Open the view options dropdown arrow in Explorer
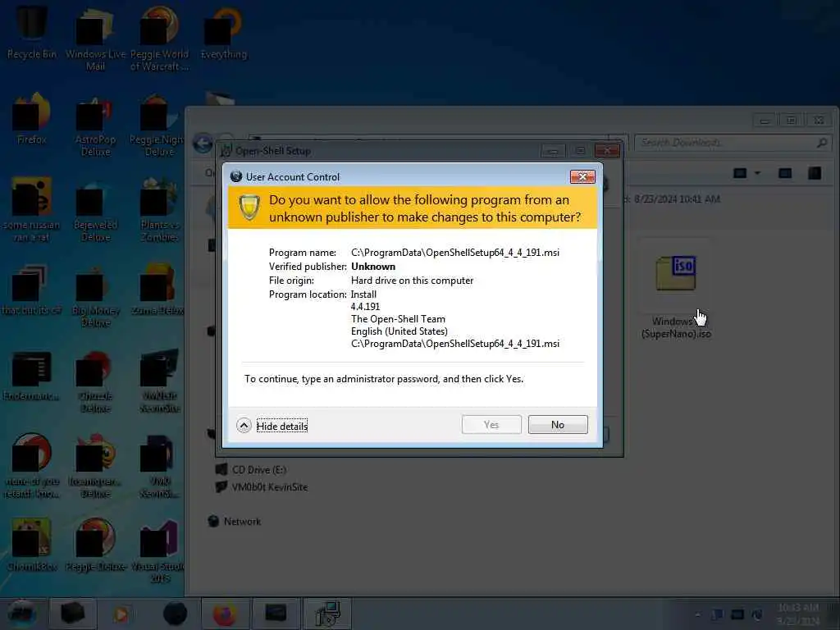 click(x=757, y=173)
